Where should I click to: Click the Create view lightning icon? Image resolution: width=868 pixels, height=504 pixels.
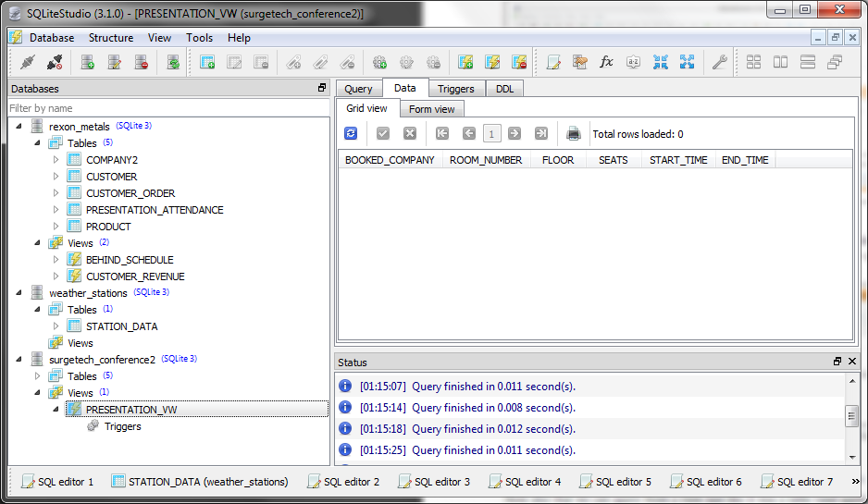pos(465,62)
